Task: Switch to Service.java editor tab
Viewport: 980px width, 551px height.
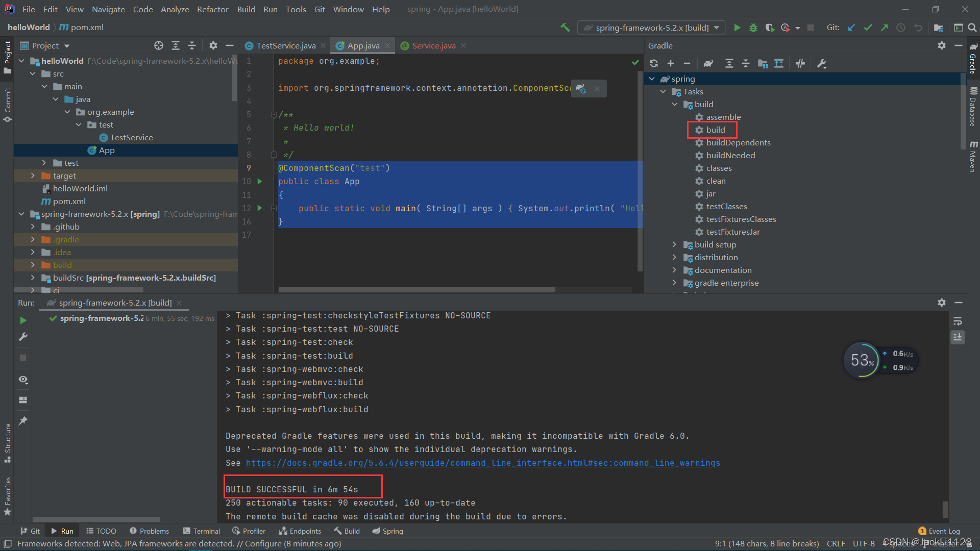Action: click(x=434, y=45)
